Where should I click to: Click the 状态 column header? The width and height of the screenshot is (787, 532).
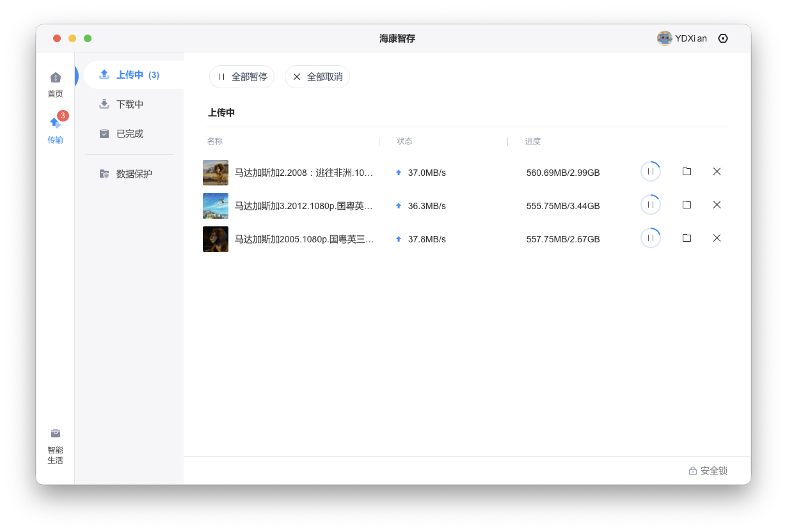[405, 141]
